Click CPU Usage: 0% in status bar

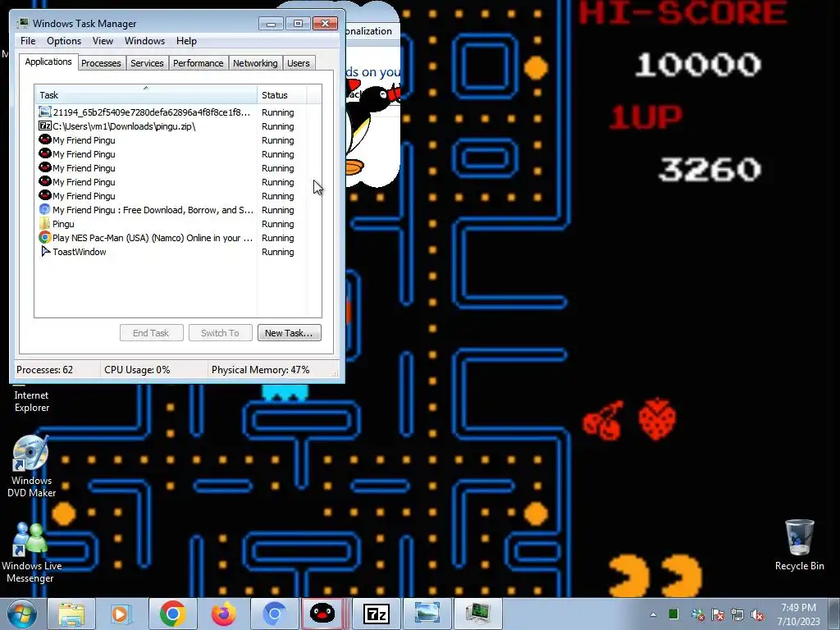click(x=137, y=370)
